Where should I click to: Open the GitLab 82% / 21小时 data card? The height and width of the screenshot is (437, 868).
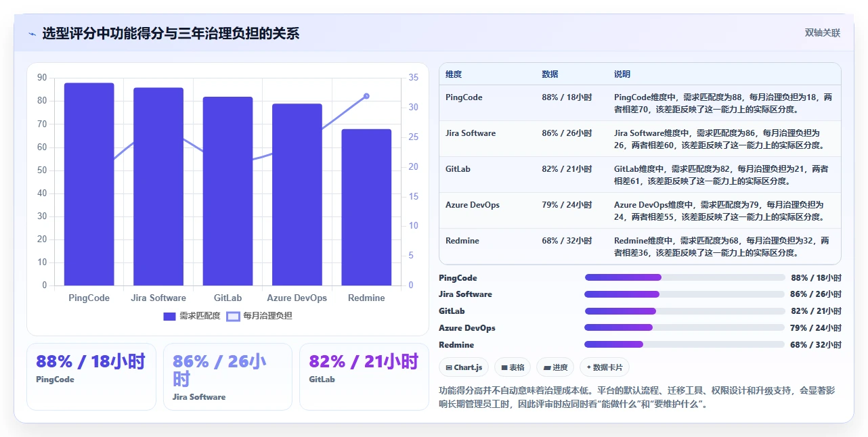(364, 376)
